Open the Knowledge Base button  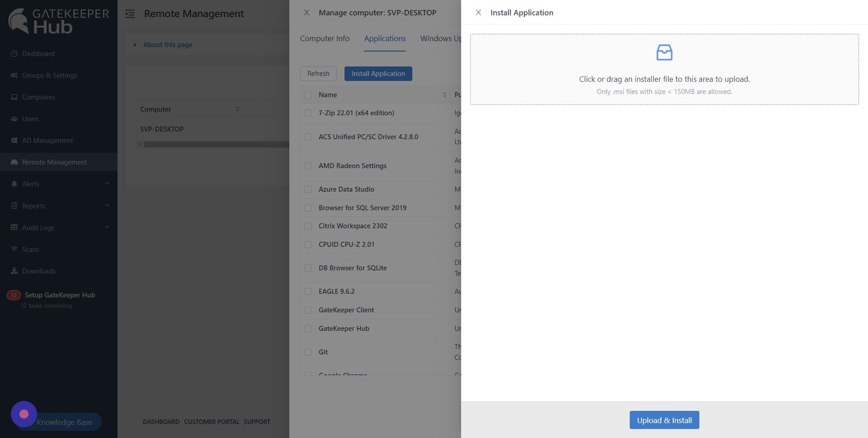(64, 422)
